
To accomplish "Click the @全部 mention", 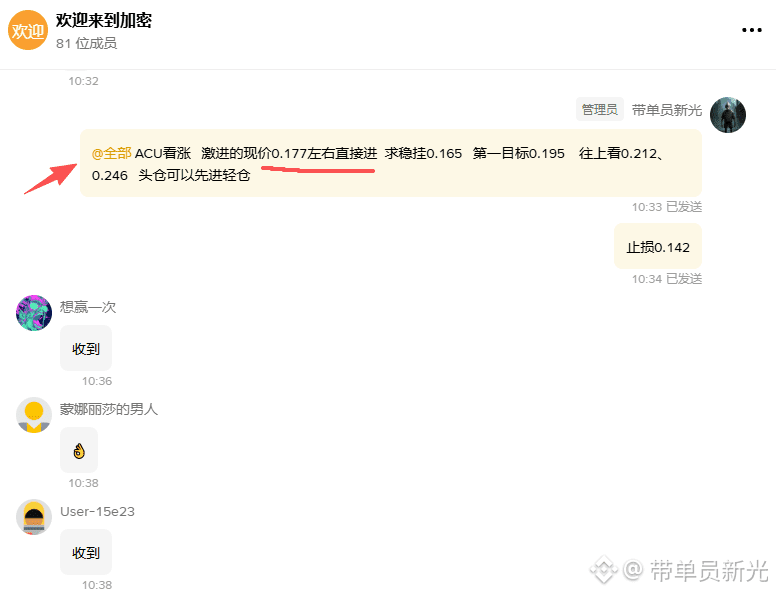I will [112, 153].
